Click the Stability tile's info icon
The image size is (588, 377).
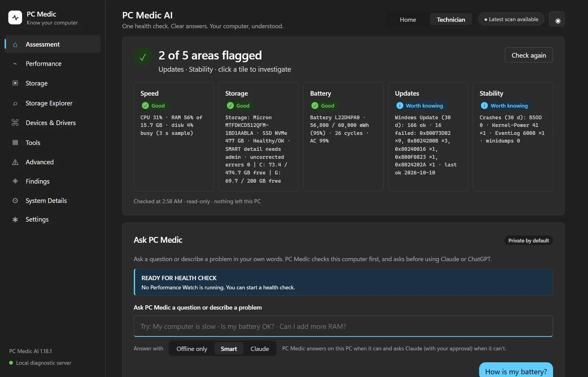coord(484,106)
